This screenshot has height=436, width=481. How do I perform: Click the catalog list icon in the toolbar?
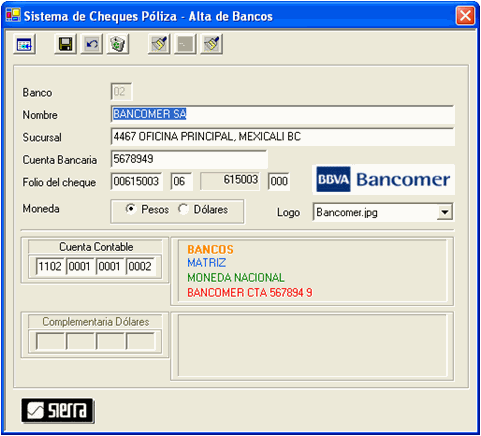[x=24, y=44]
